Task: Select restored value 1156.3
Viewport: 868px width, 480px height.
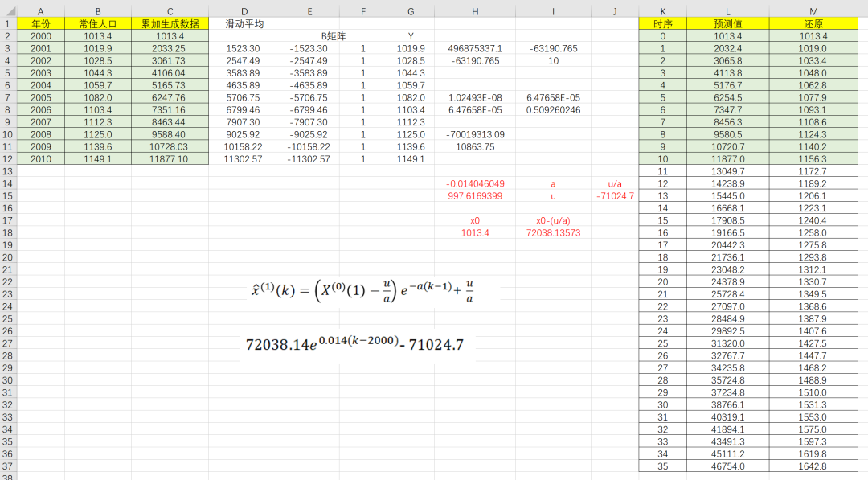Action: point(813,159)
